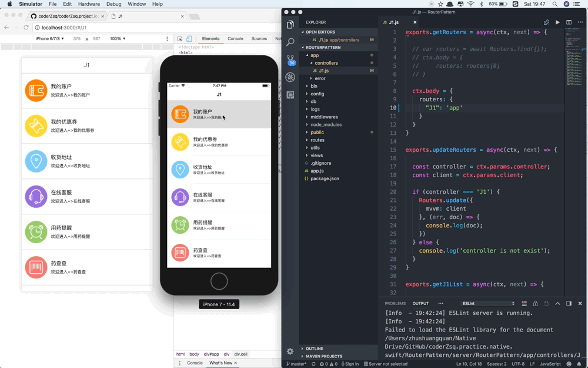The image size is (588, 368).
Task: Click master branch in status bar
Action: click(296, 364)
